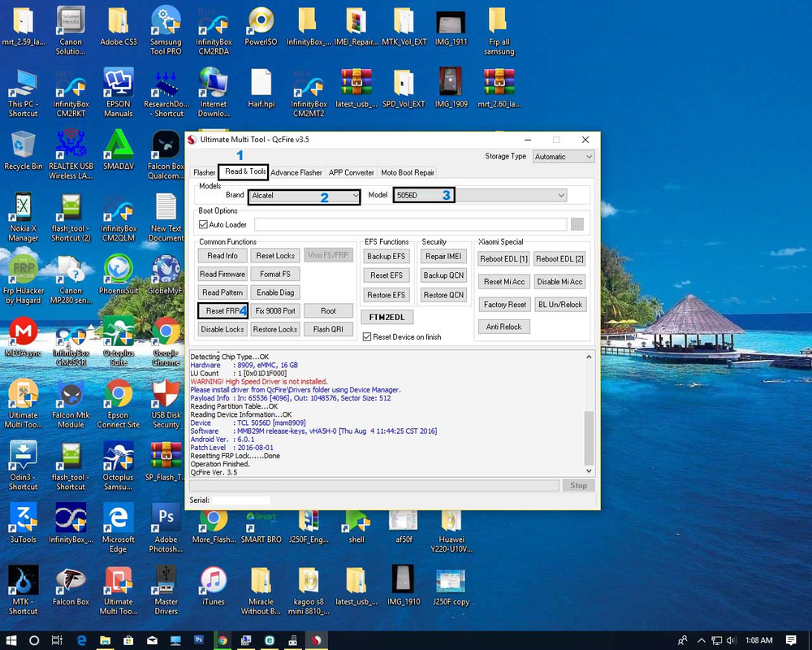
Task: Open the Brand dropdown showing Alcatel
Action: coord(304,196)
